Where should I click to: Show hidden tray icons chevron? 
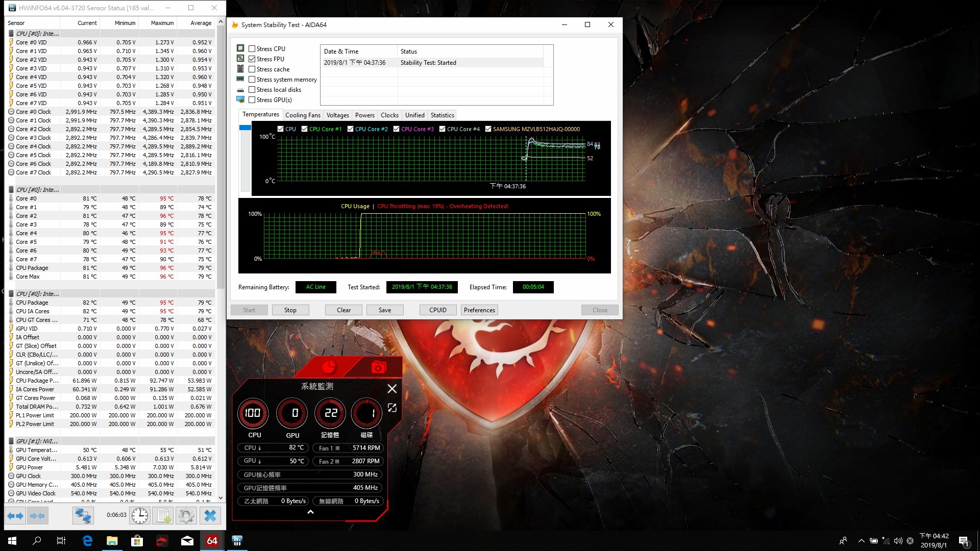click(862, 541)
